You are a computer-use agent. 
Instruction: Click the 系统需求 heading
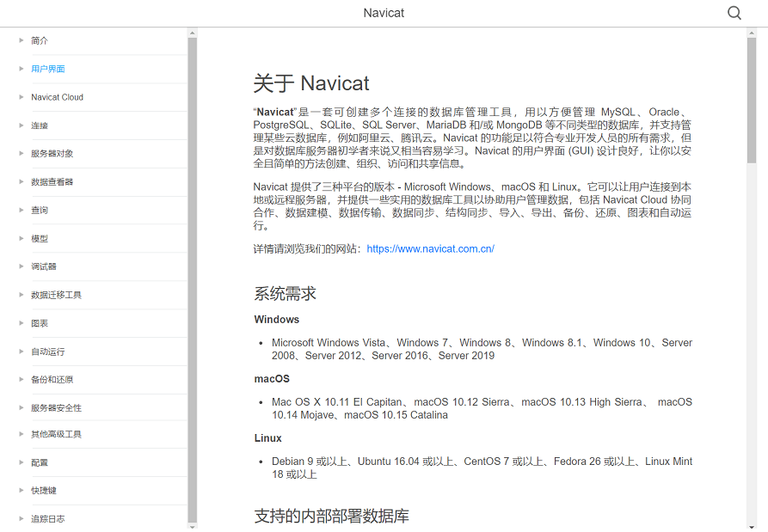point(285,294)
